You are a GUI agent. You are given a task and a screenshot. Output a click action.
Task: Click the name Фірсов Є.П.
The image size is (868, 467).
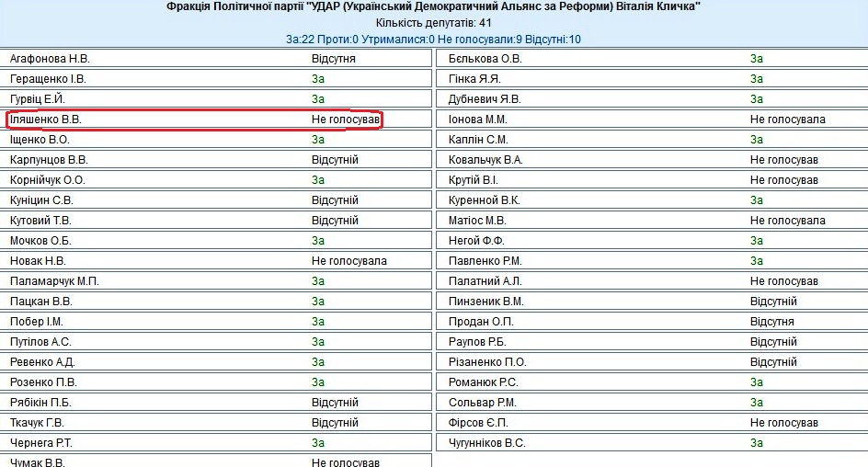478,423
